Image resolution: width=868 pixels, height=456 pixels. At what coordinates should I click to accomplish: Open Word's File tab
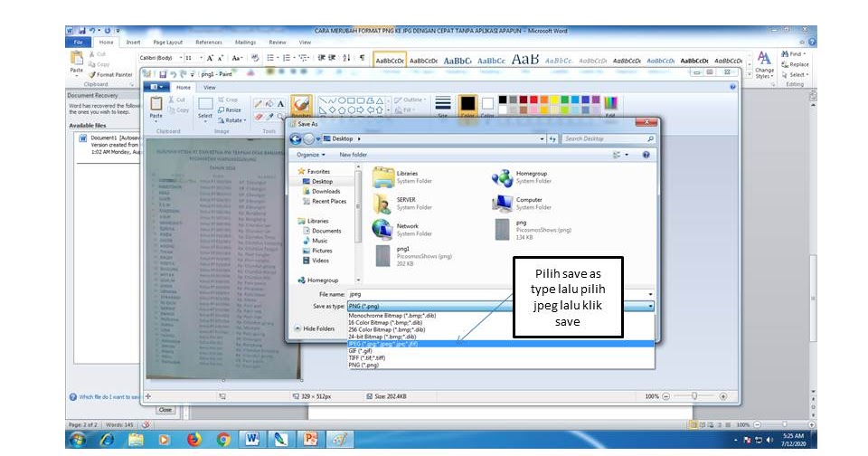(x=78, y=43)
